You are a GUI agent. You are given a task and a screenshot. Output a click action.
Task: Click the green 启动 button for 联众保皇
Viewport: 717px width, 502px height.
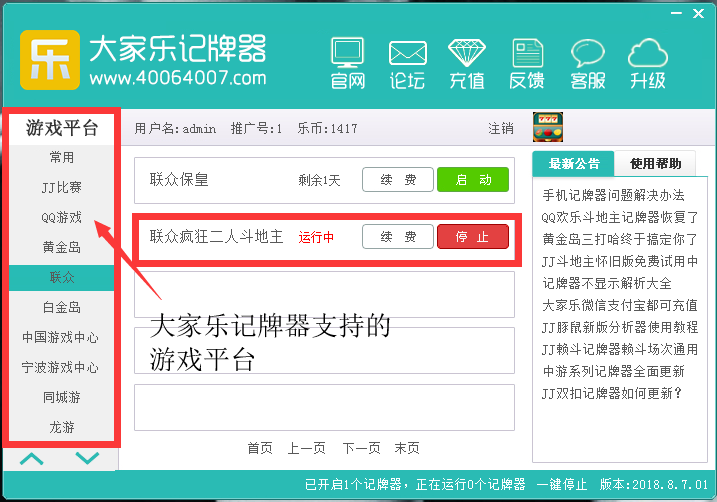point(473,180)
